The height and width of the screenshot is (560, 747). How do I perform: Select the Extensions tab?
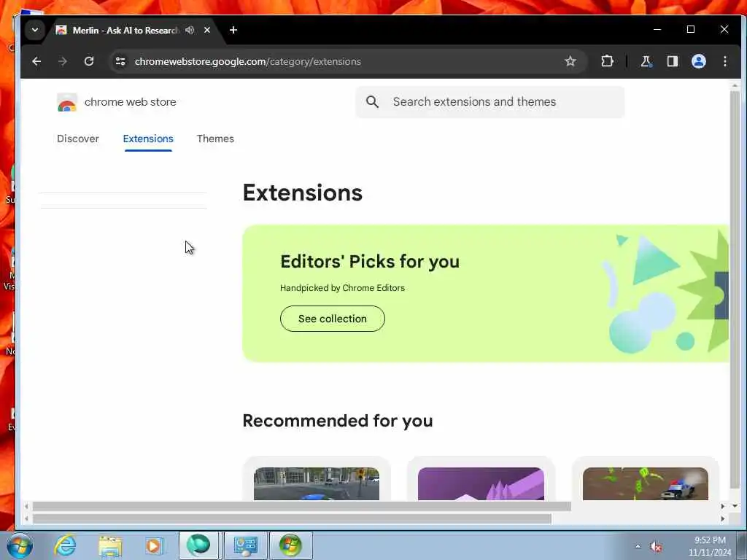click(148, 139)
